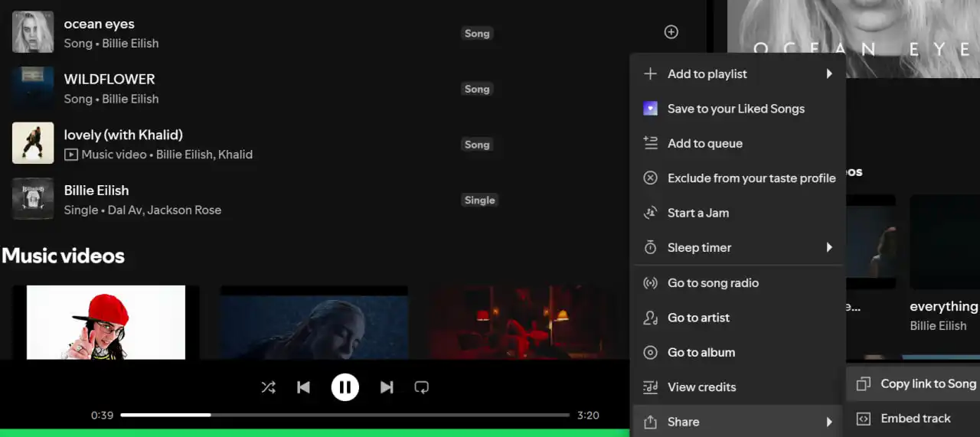Select View credits menu entry
Viewport: 980px width, 437px height.
click(x=738, y=387)
